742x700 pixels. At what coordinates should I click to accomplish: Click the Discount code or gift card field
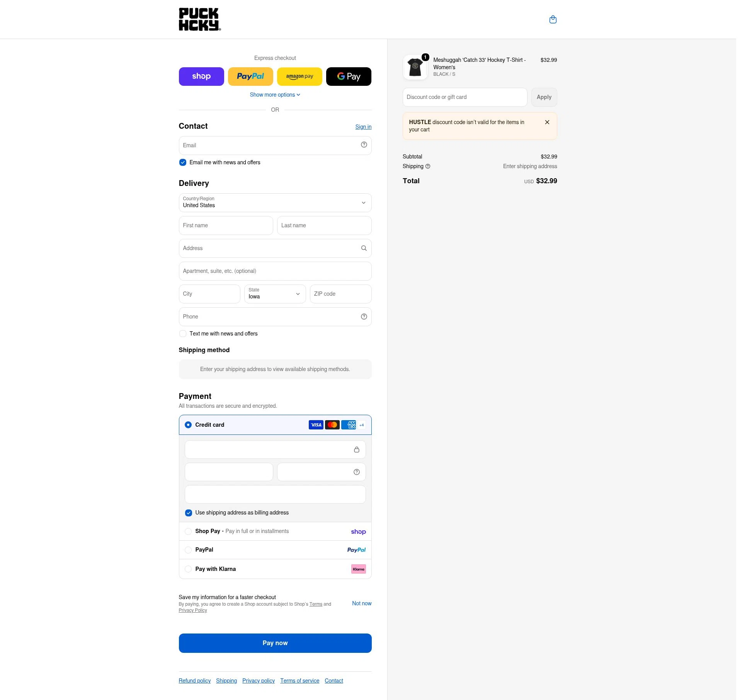tap(465, 97)
